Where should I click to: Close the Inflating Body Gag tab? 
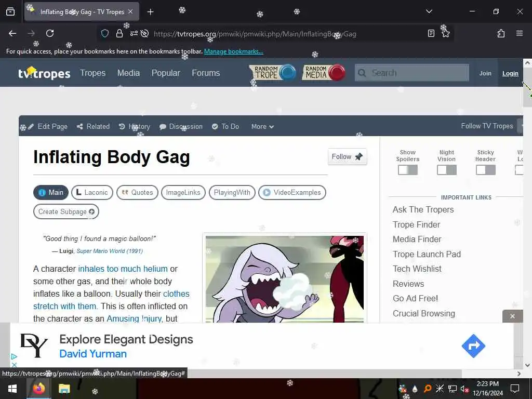130,11
